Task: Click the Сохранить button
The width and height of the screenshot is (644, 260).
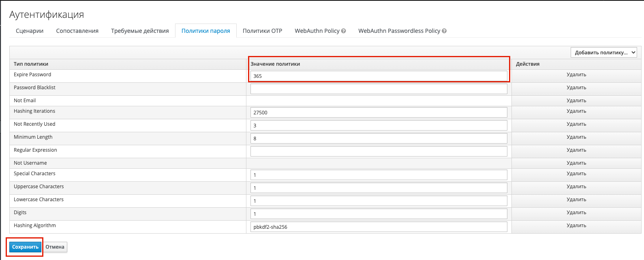Action: (x=25, y=247)
